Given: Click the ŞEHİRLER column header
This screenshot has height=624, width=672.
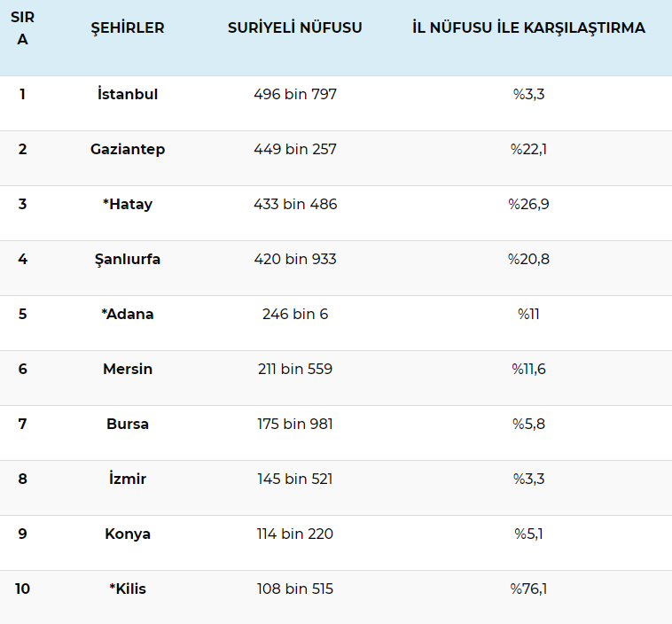Looking at the screenshot, I should pyautogui.click(x=128, y=28).
